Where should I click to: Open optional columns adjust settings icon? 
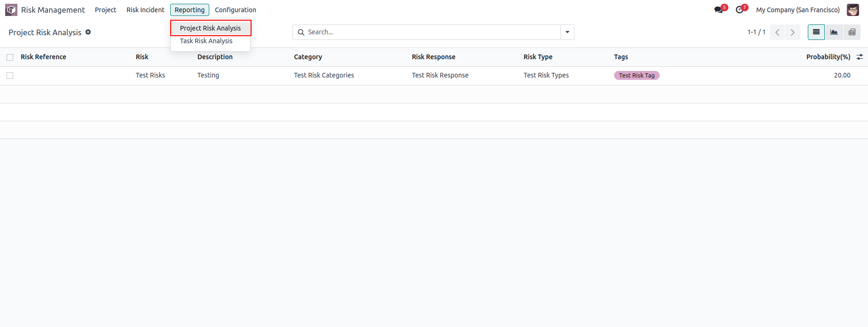click(x=860, y=57)
